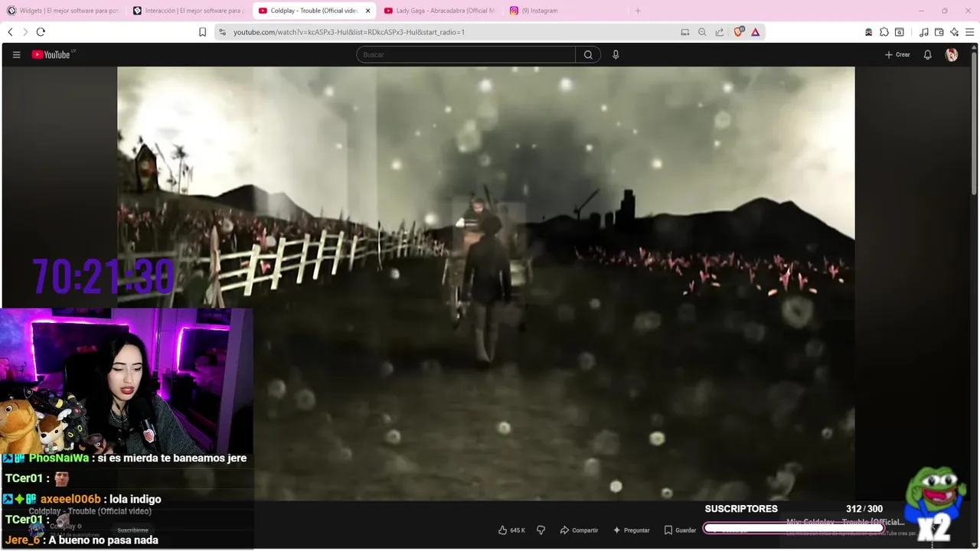Open the browser hamburger main menu
The width and height of the screenshot is (980, 551).
pos(969,32)
